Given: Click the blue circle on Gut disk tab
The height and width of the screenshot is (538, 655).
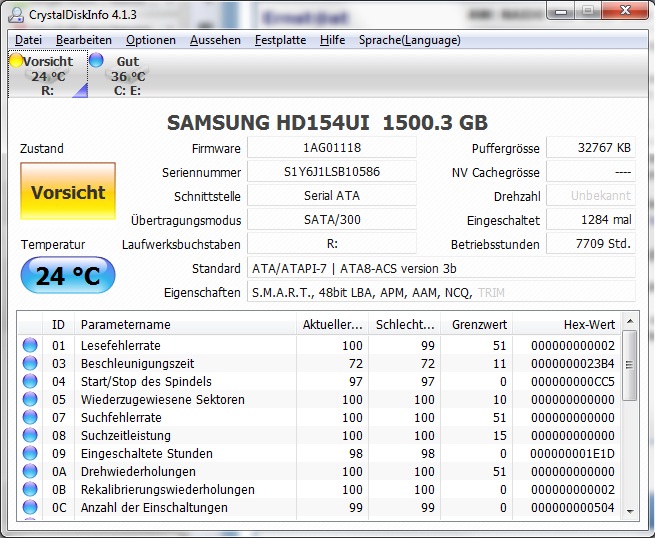Looking at the screenshot, I should (x=96, y=60).
